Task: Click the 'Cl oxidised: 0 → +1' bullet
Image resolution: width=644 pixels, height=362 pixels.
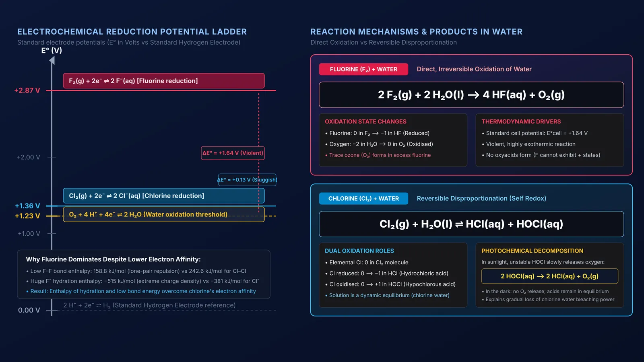Action: (390, 284)
